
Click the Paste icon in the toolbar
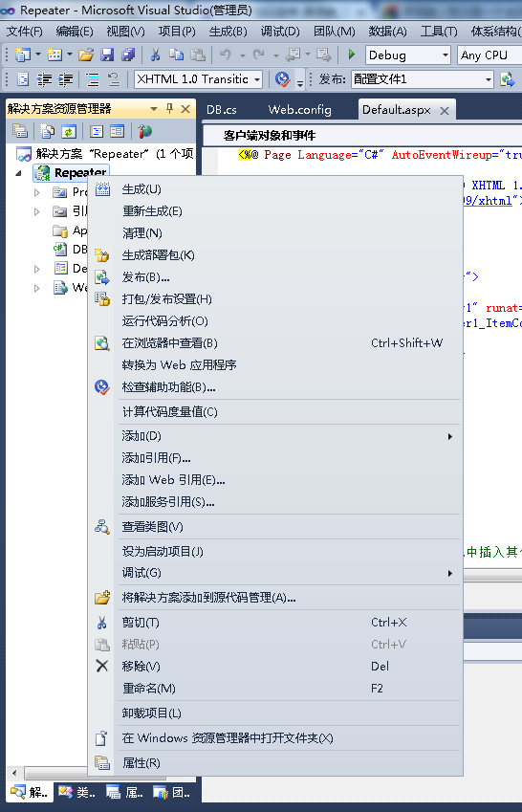(x=198, y=55)
